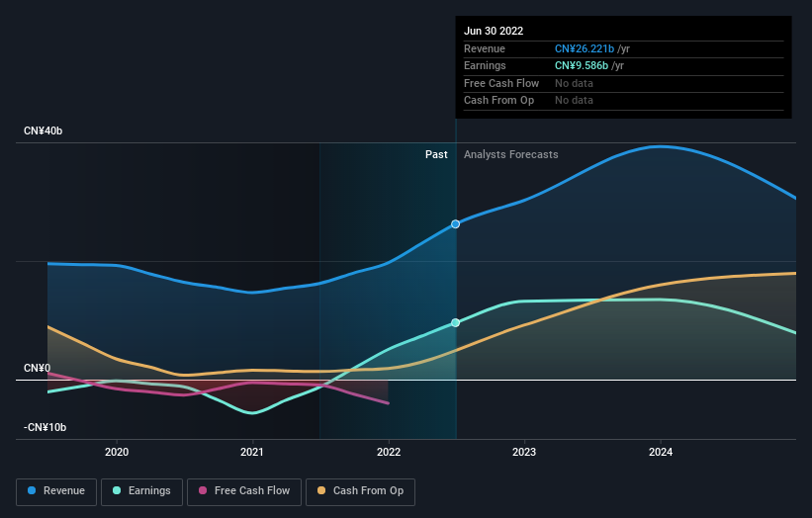Click the pink Free Cash Flow legend dot
The image size is (812, 518).
tap(203, 490)
